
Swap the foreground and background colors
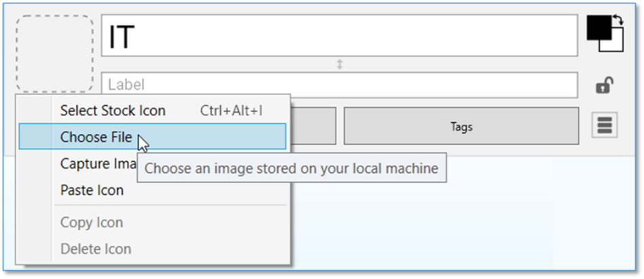617,22
